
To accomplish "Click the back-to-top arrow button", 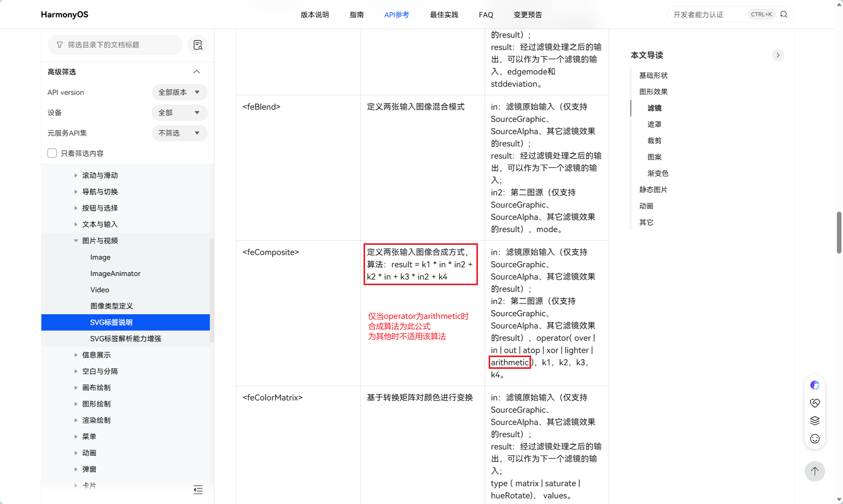I will pos(815,471).
